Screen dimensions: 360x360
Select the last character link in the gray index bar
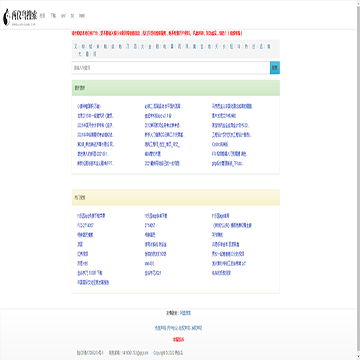pyautogui.click(x=95, y=54)
